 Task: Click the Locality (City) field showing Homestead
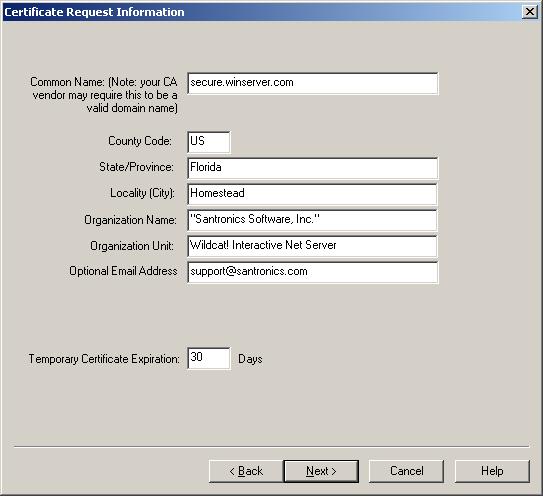[x=312, y=194]
